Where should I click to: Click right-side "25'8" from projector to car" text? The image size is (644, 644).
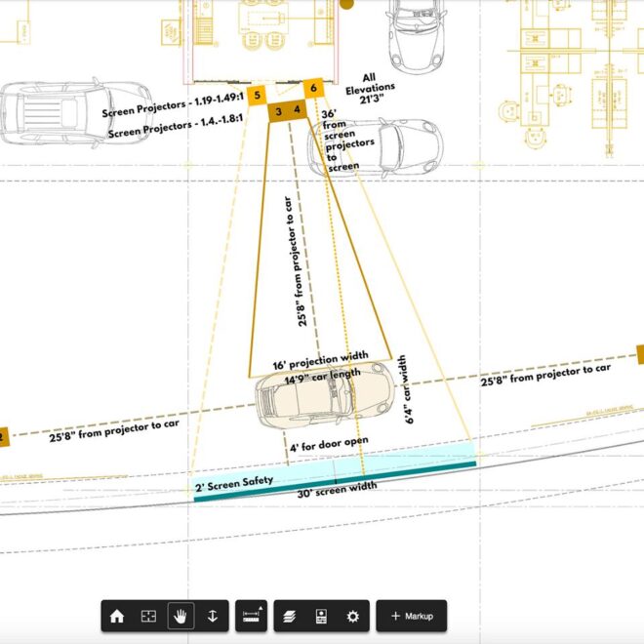tap(545, 375)
